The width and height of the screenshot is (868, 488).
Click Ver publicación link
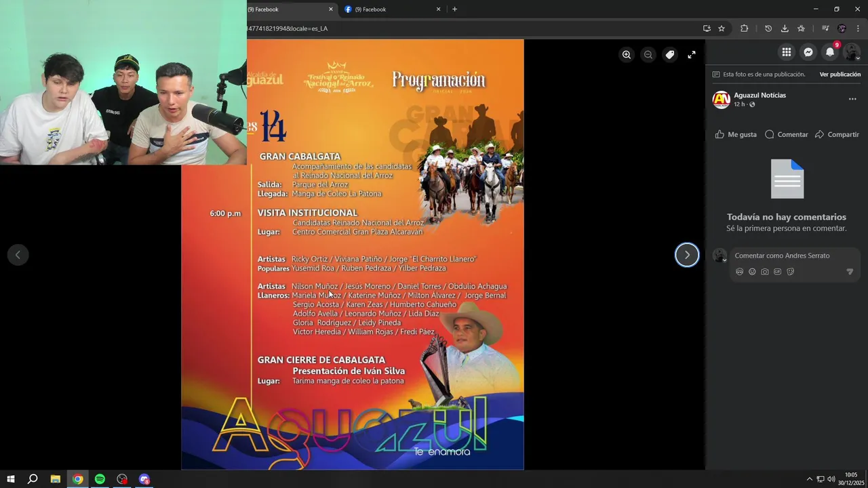(x=840, y=75)
